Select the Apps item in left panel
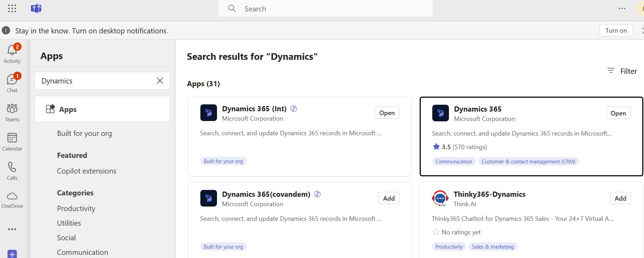Image resolution: width=644 pixels, height=258 pixels. point(102,109)
